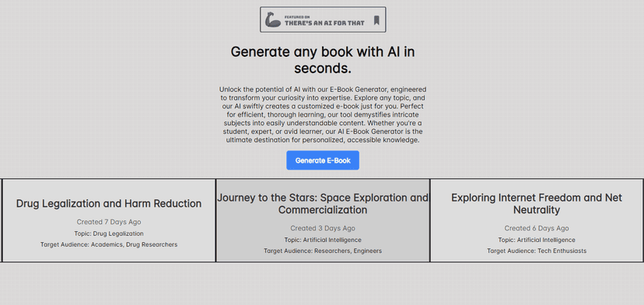Screen dimensions: 644x305
Task: Click Target Audience: Academics, Drug Researchers
Action: 109,244
